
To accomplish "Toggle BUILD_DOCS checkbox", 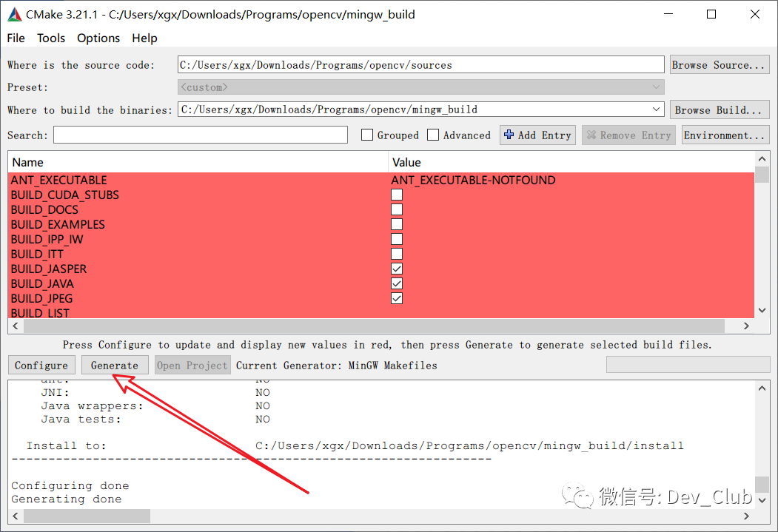I will (397, 209).
